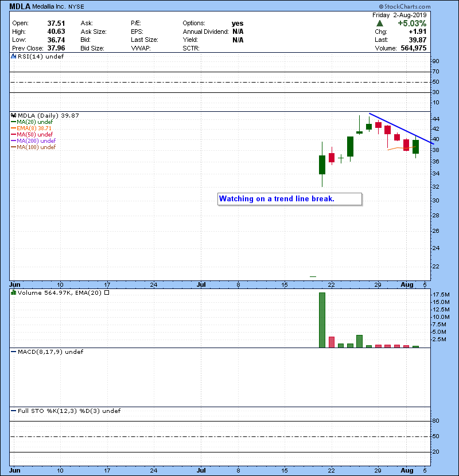Click the MA(100) undef legend entry
The height and width of the screenshot is (476, 459).
click(36, 147)
